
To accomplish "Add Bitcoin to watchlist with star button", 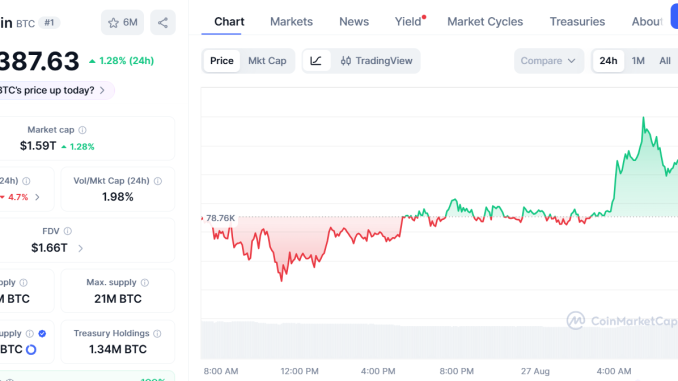I will [x=122, y=22].
